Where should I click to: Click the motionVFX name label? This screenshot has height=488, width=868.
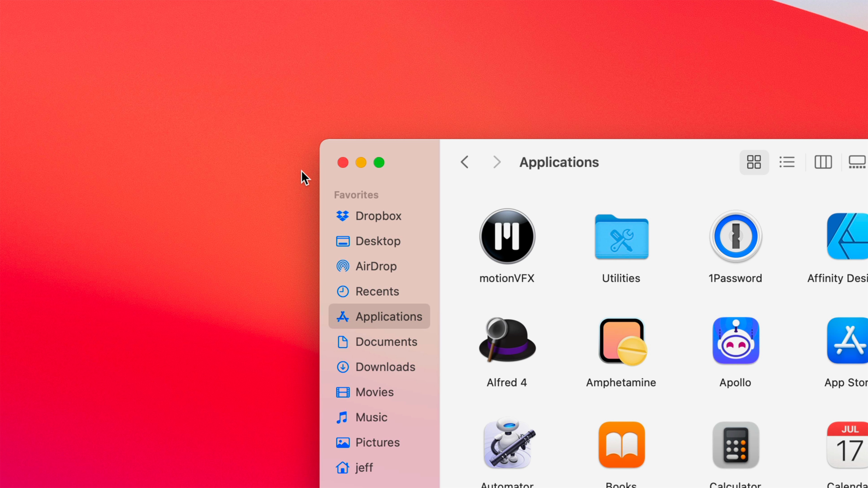(x=507, y=278)
